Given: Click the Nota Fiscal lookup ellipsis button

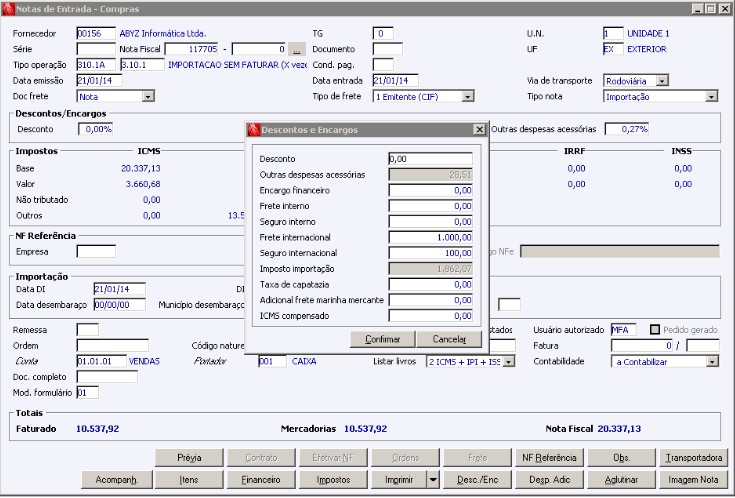Looking at the screenshot, I should point(297,49).
